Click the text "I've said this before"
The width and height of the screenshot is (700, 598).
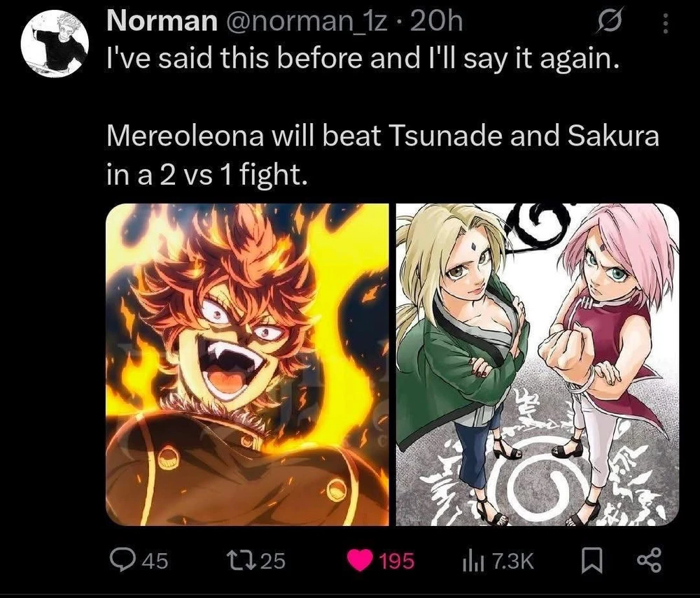coord(234,59)
